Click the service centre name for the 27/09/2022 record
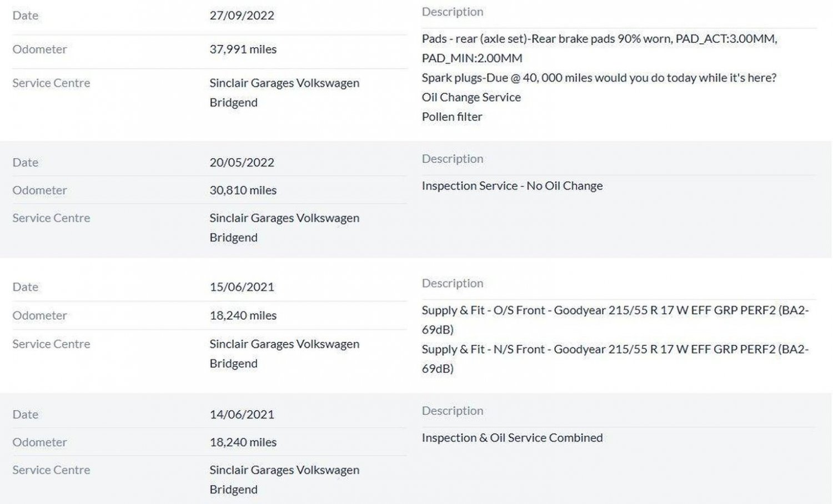Image resolution: width=833 pixels, height=504 pixels. tap(284, 83)
